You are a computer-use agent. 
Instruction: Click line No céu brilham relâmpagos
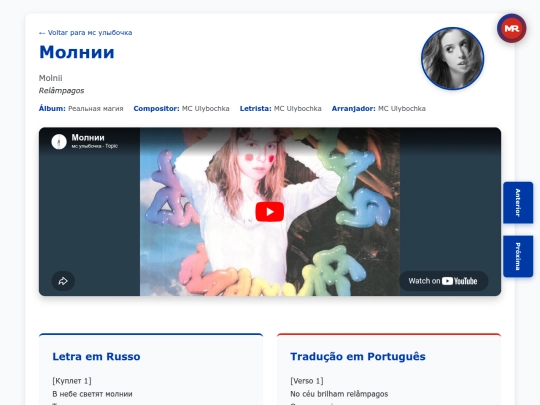339,394
